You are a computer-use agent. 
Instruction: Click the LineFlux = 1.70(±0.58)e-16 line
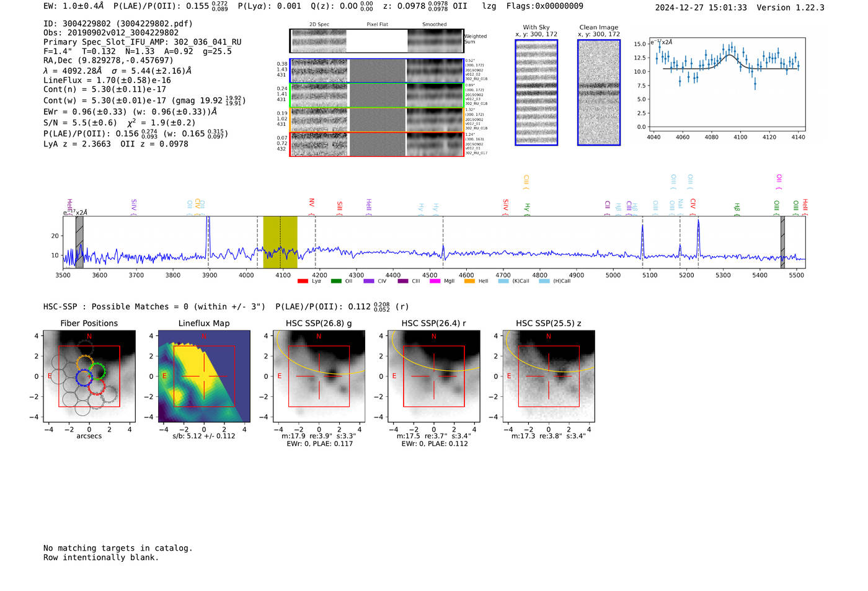pos(107,81)
